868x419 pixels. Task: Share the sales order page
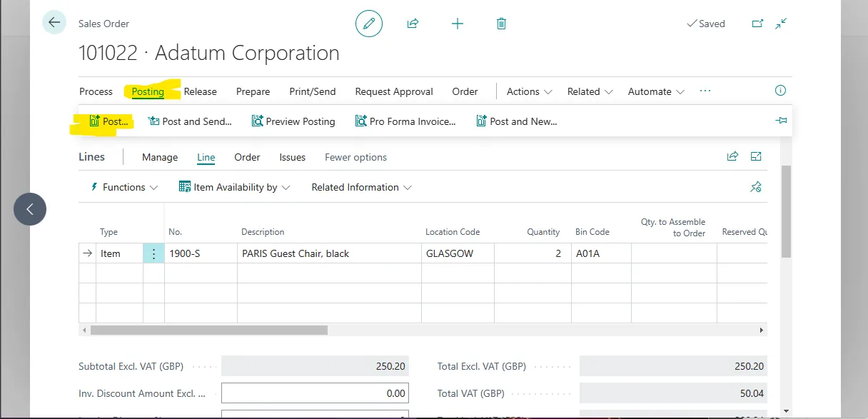pos(413,24)
